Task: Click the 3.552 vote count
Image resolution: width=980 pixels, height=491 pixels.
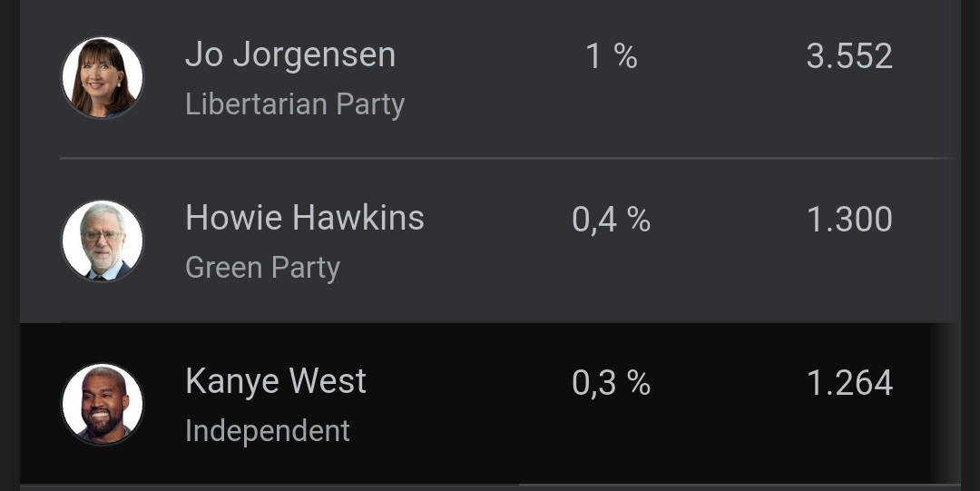Action: point(849,57)
